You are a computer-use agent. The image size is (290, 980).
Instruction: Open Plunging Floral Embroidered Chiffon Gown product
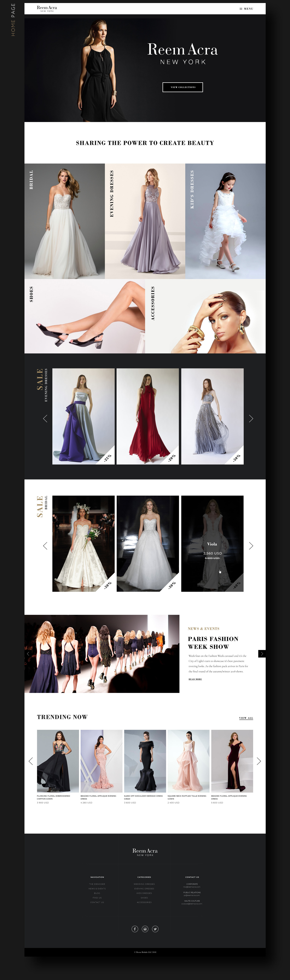tap(58, 761)
